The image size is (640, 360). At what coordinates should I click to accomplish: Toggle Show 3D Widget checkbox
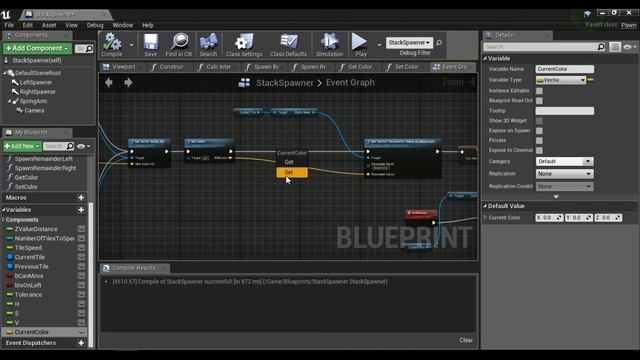pos(539,121)
